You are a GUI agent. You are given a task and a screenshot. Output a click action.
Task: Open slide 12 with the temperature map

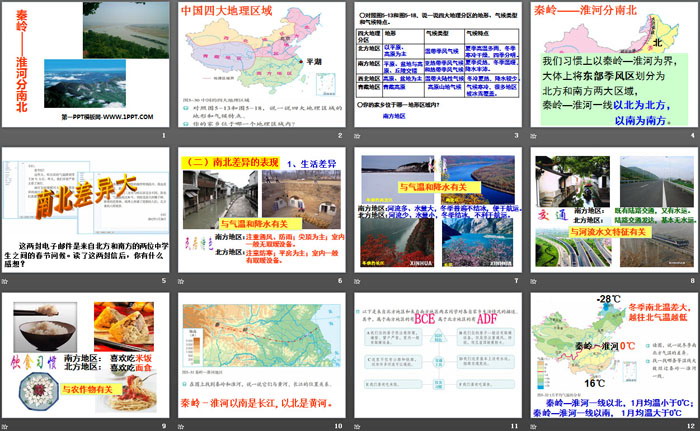coord(612,357)
